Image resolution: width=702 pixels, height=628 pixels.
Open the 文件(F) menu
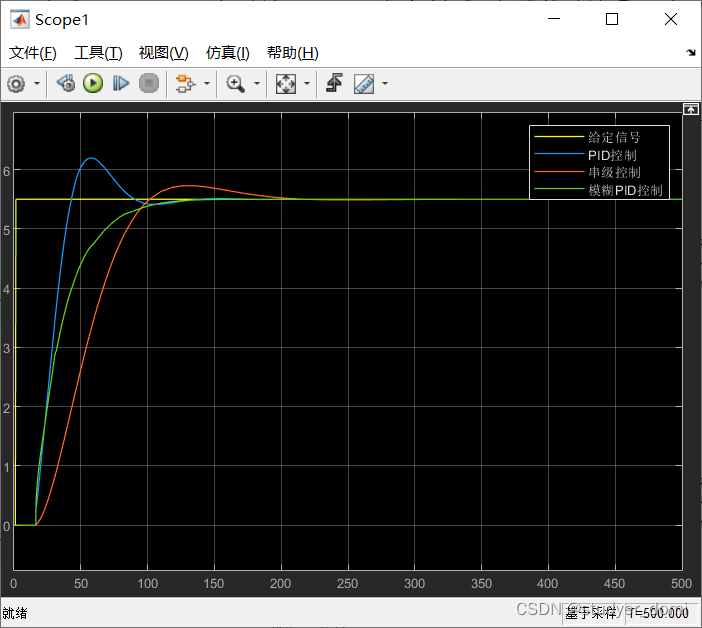[32, 53]
